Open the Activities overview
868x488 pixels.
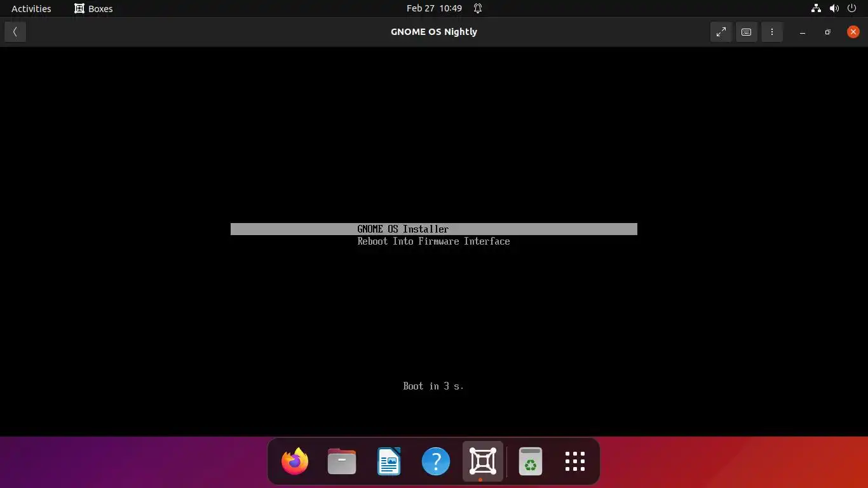[31, 8]
